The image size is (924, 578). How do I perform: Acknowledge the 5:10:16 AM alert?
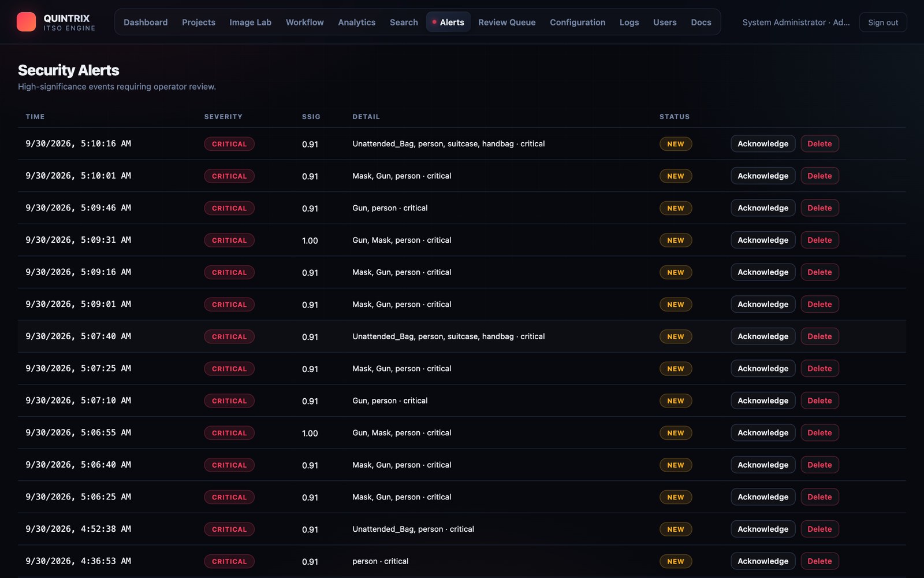coord(763,144)
